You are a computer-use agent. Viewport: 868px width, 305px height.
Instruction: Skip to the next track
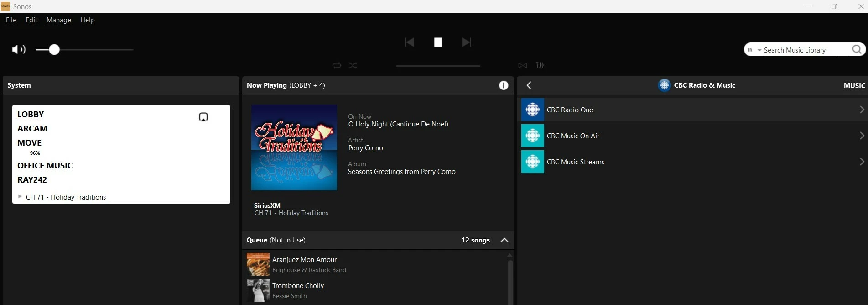[x=466, y=42]
